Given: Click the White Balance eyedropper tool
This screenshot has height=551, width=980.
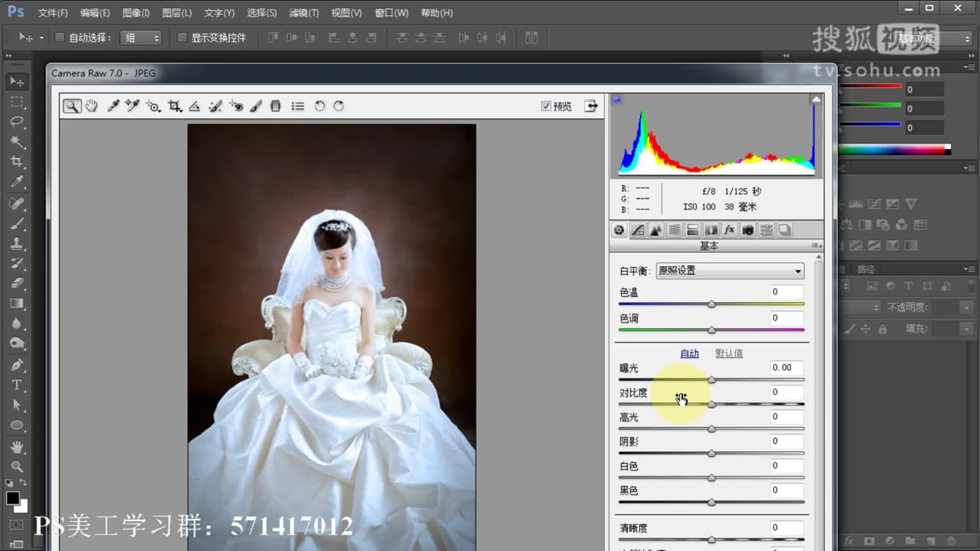Looking at the screenshot, I should 113,106.
